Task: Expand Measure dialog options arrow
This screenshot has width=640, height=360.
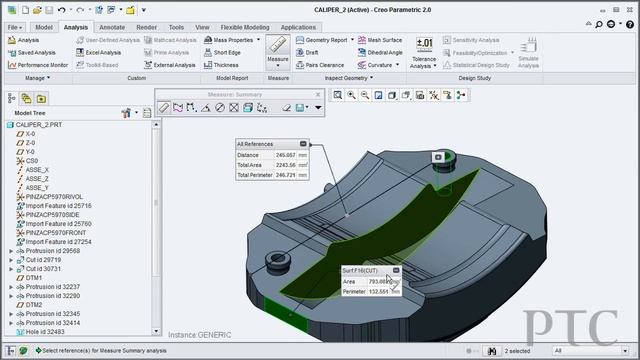Action: tap(318, 108)
